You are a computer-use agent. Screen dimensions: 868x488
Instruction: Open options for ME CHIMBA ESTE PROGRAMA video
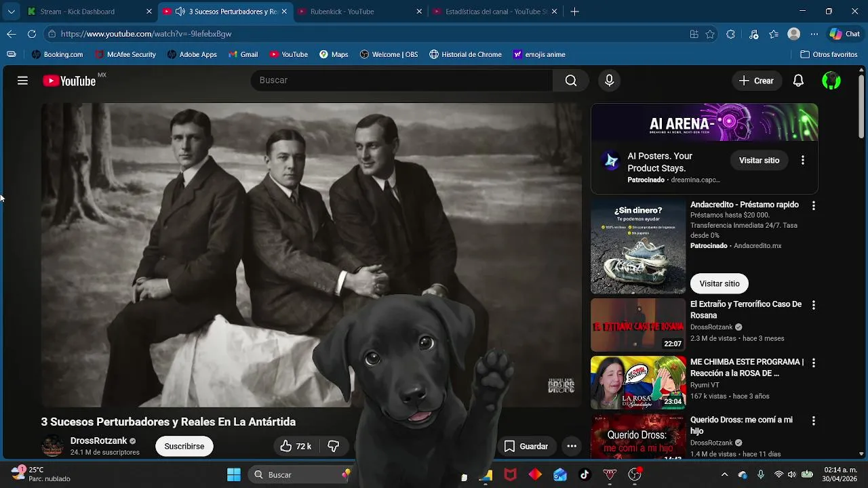[814, 363]
